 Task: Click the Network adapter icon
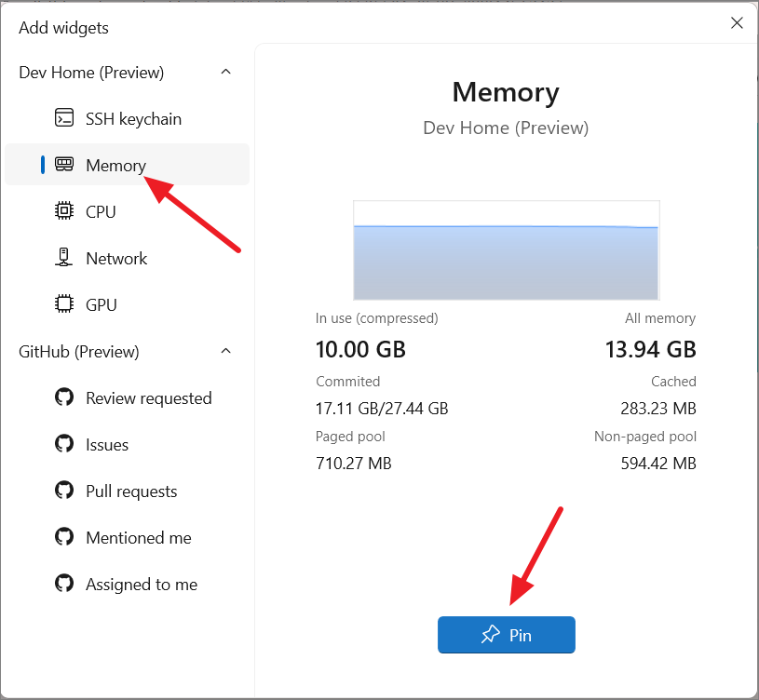(64, 257)
